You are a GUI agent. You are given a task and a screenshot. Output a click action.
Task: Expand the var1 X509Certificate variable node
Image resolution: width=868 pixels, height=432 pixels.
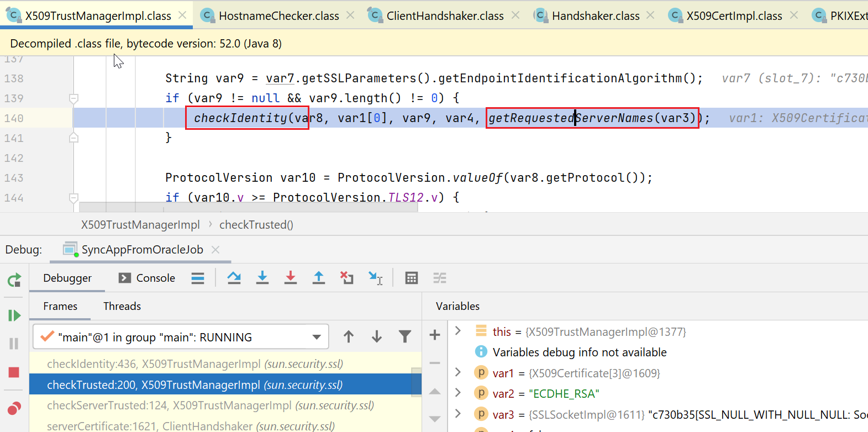point(457,373)
